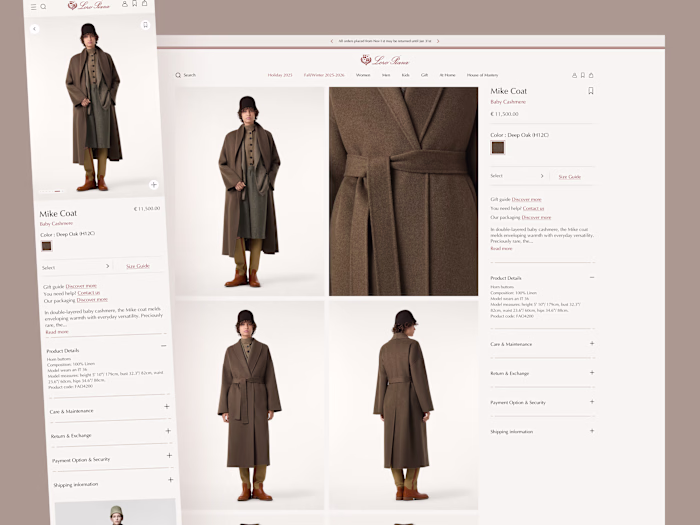700x525 pixels.
Task: Tap the search icon in the mobile header
Action: [43, 7]
